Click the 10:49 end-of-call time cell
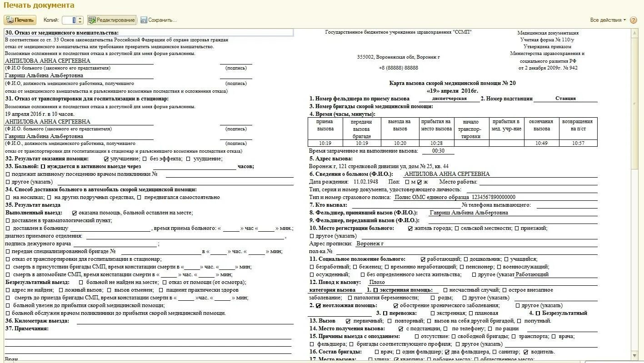 tap(542, 143)
